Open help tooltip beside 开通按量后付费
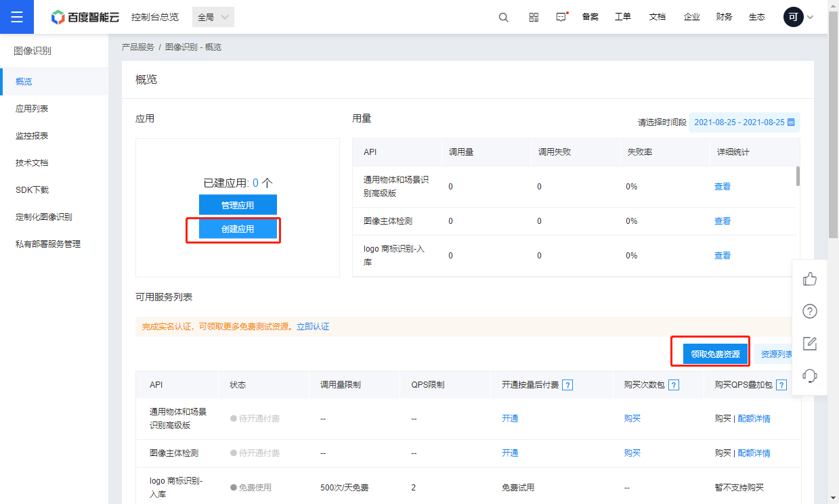The height and width of the screenshot is (504, 839). point(567,384)
